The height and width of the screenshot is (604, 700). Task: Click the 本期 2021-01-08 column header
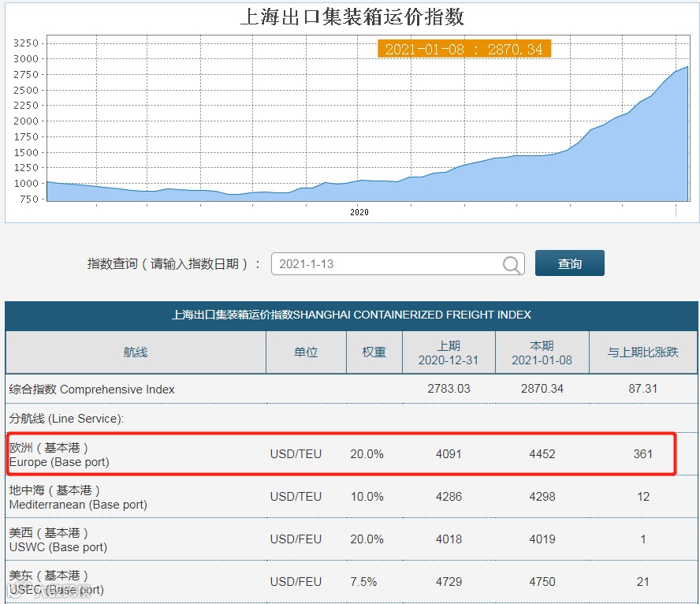pos(542,352)
